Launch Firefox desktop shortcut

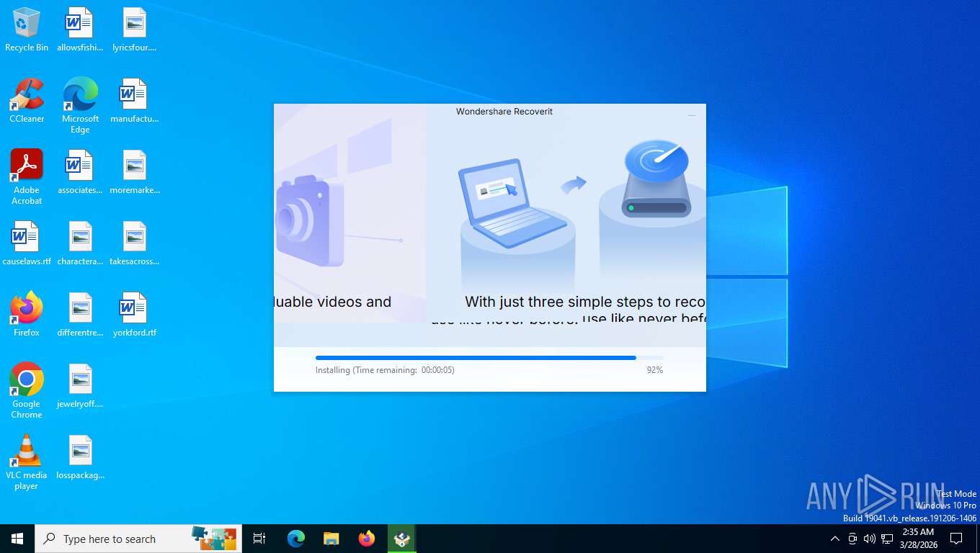coord(27,315)
